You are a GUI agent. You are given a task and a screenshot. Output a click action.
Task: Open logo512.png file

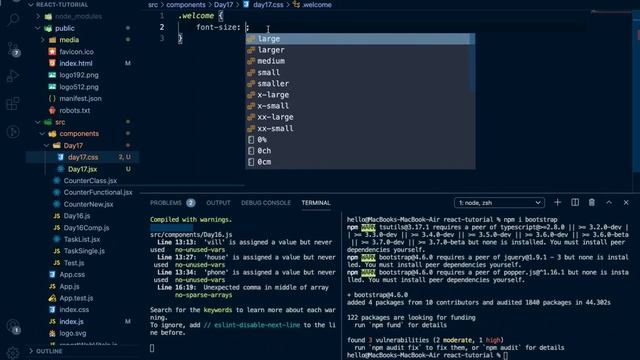point(79,87)
